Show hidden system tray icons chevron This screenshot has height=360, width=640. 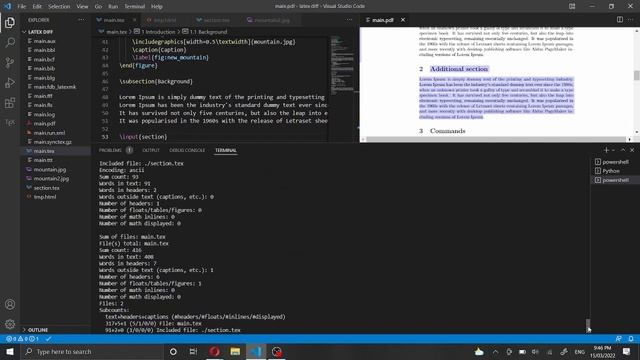point(495,351)
